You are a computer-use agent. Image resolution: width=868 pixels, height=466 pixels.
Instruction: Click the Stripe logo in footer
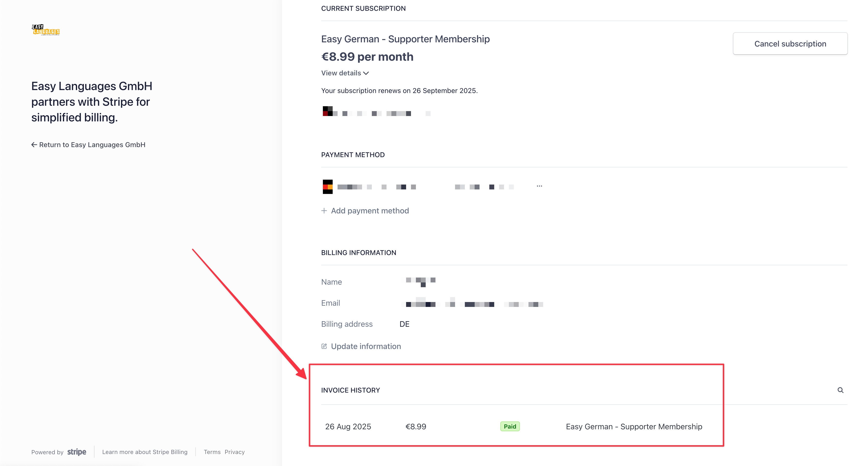(x=77, y=452)
